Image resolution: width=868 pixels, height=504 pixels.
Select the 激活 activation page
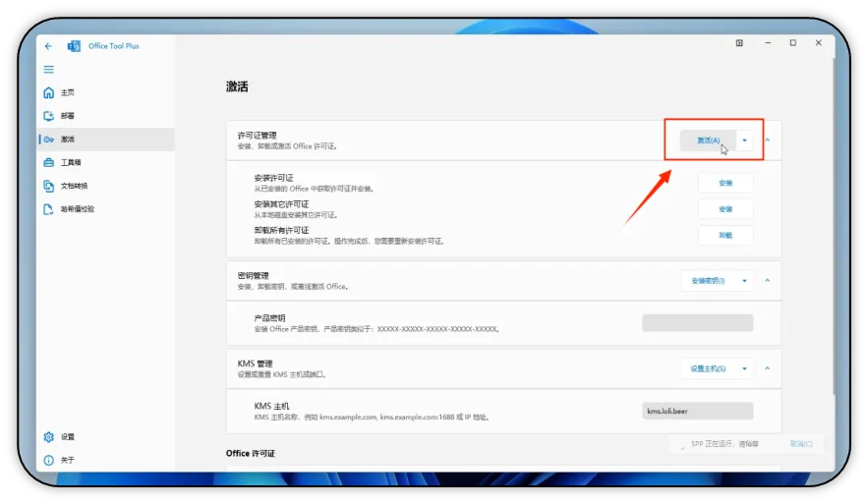106,140
